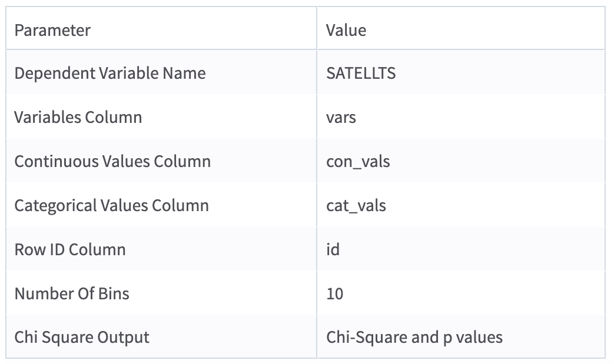The image size is (614, 364).
Task: Click the number of bins value 10
Action: click(x=334, y=293)
